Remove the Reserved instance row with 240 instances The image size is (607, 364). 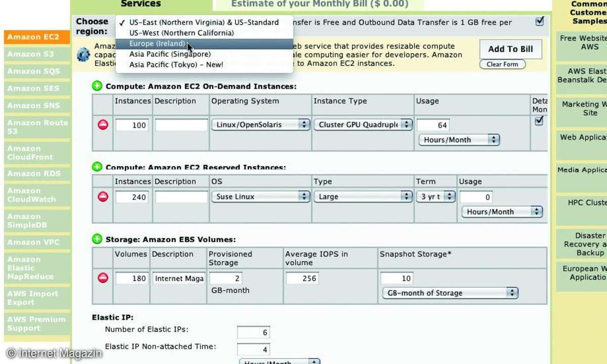103,197
